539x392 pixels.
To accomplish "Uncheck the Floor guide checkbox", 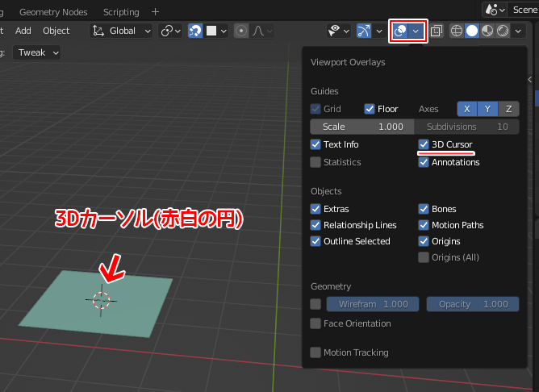I will click(x=370, y=109).
